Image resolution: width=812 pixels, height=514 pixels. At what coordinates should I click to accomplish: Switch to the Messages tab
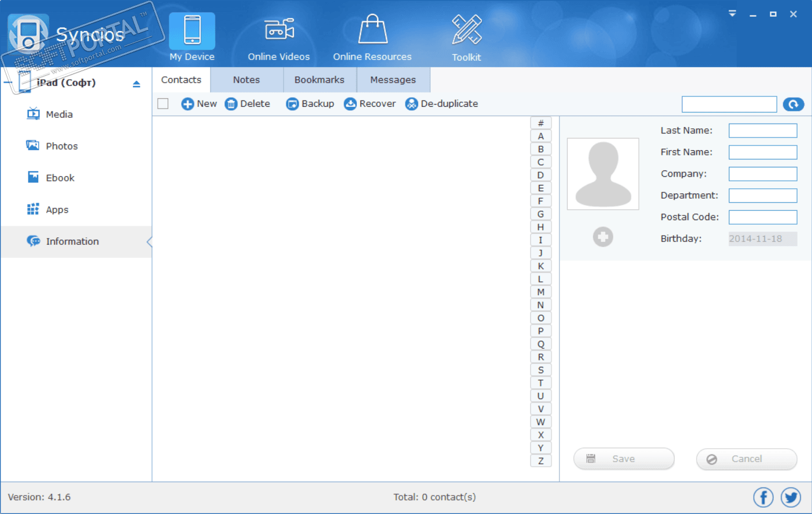[x=393, y=80]
